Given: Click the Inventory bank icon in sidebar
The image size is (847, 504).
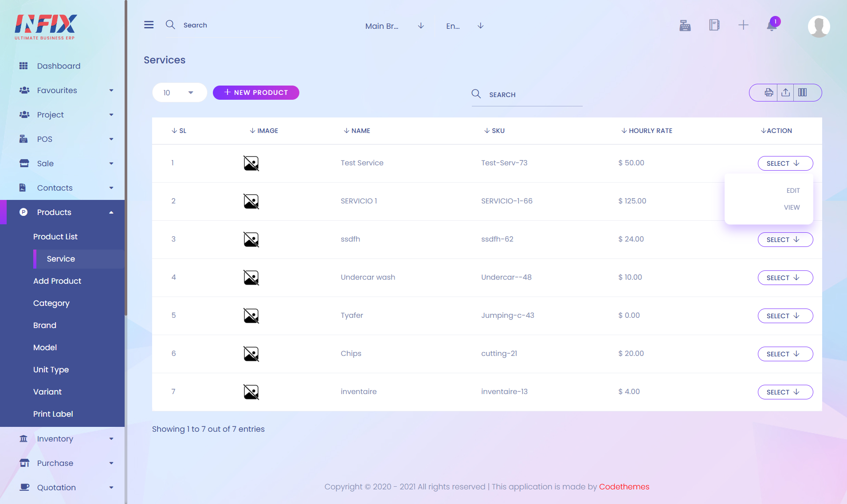Looking at the screenshot, I should 24,438.
